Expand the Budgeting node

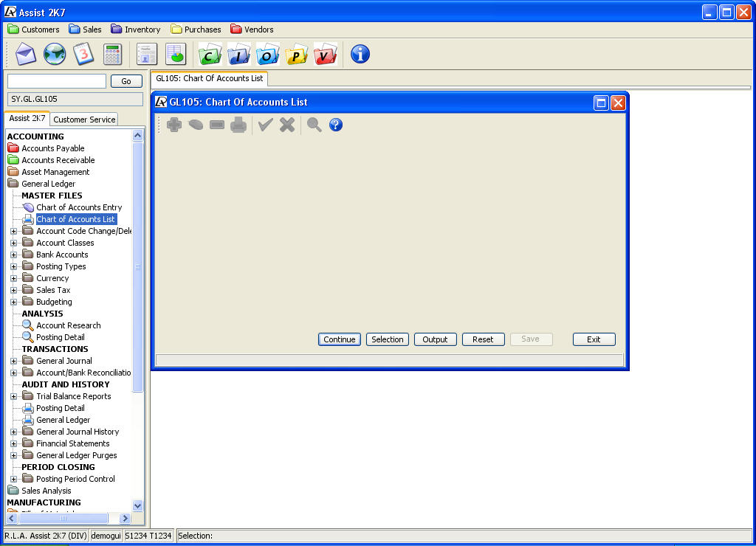click(x=13, y=303)
